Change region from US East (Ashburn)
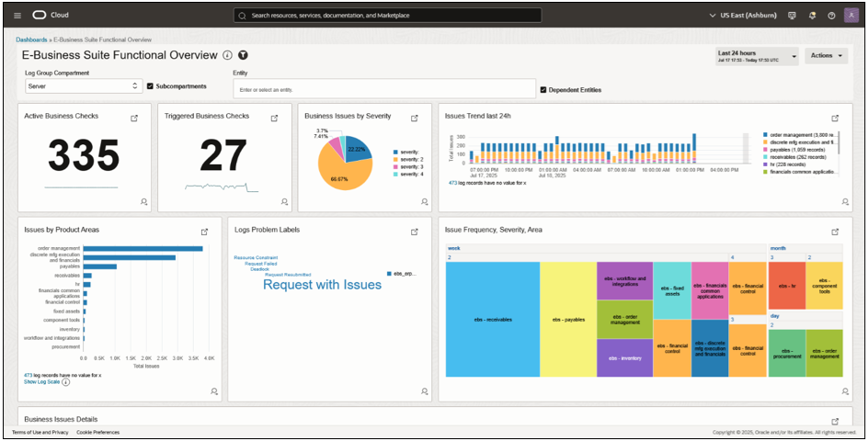Image resolution: width=868 pixels, height=441 pixels. pos(742,16)
